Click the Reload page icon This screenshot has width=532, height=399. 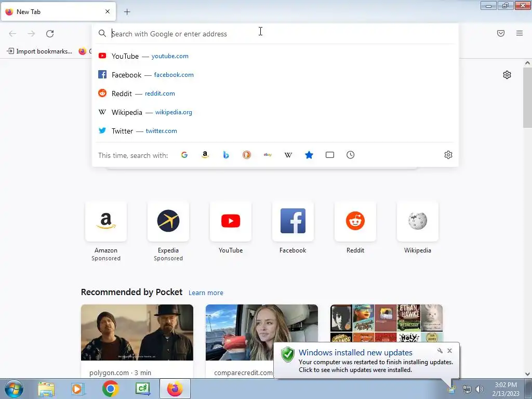(x=50, y=34)
